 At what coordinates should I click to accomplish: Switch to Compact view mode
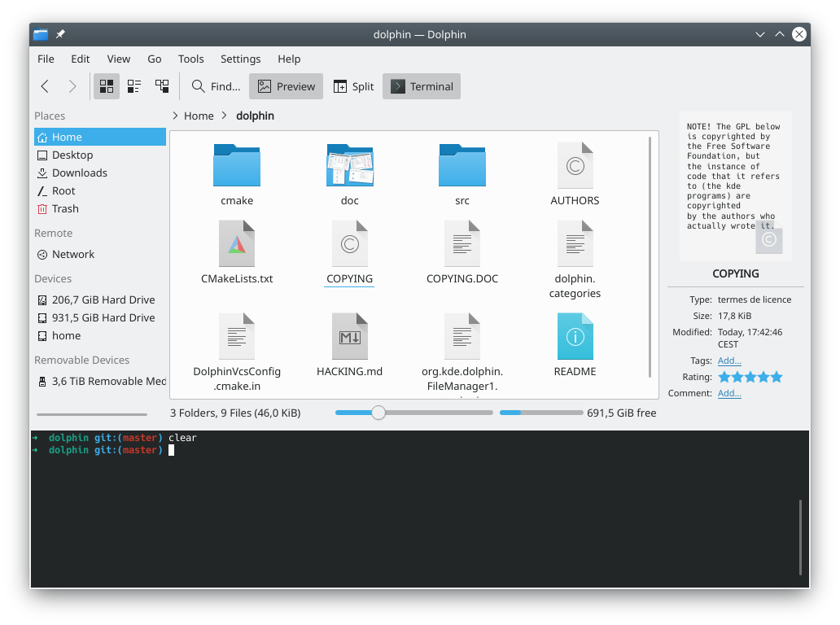coord(134,86)
